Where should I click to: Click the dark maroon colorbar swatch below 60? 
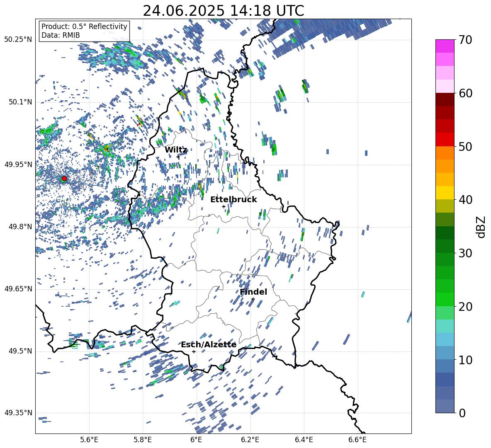point(445,99)
